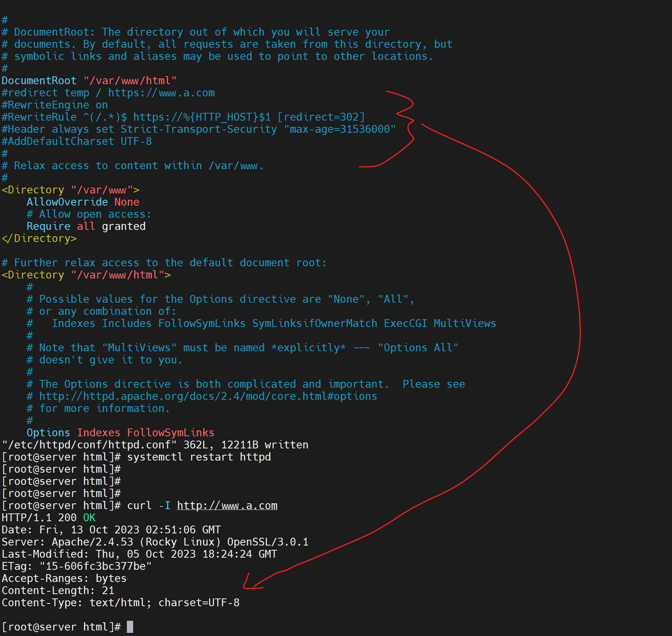The height and width of the screenshot is (636, 672).
Task: Select the commented RewriteRule redirect=302 line
Action: 183,117
